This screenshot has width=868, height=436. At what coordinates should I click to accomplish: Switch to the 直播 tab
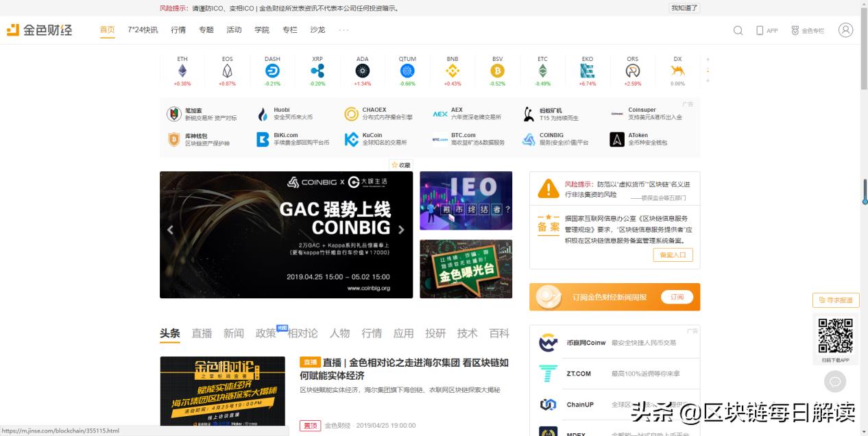click(202, 333)
